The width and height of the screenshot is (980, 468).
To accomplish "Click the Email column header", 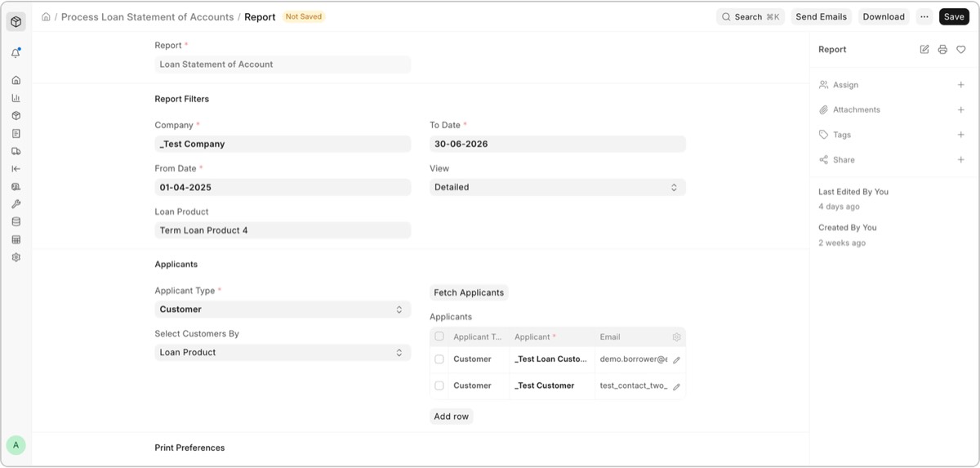I will (610, 337).
